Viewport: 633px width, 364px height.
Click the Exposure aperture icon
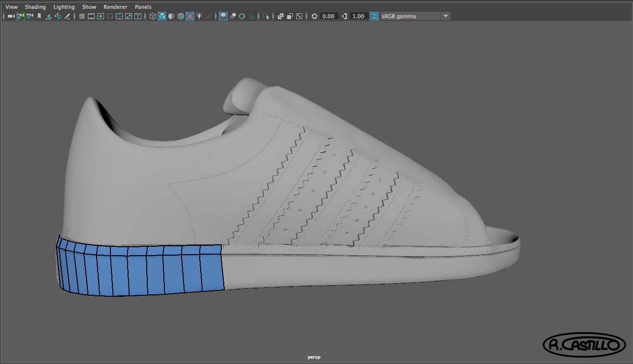coord(315,16)
